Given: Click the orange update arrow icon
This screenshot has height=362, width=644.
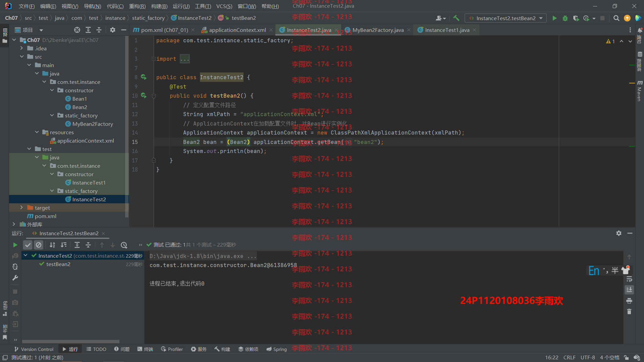Looking at the screenshot, I should point(627,18).
